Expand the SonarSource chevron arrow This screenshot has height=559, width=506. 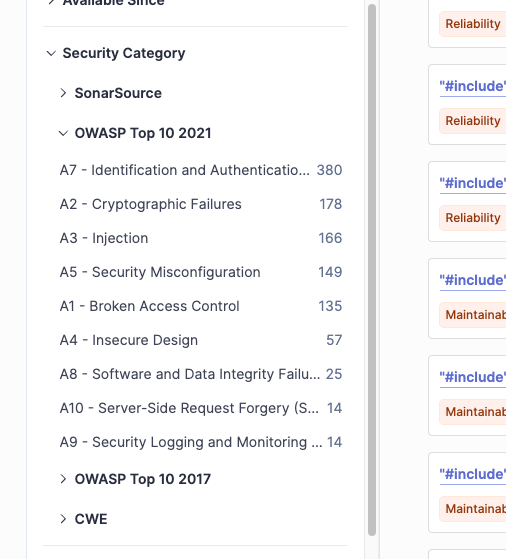tap(63, 93)
